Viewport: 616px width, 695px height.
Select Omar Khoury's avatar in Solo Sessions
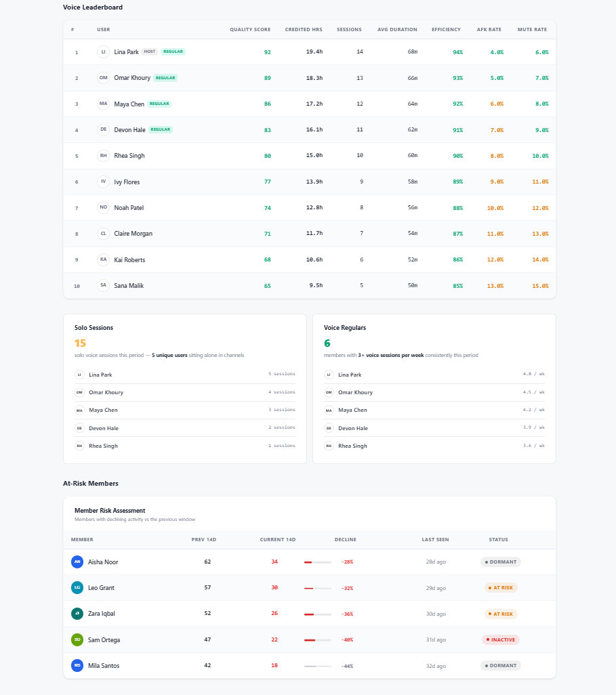[79, 392]
